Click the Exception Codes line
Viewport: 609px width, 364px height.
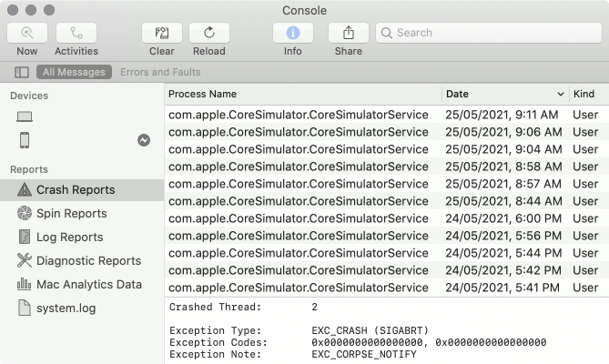358,342
